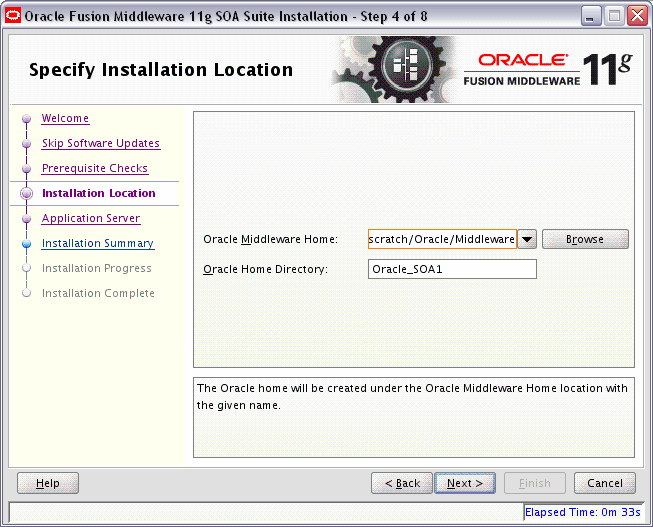Click the Oracle Home Directory field
653x527 pixels.
point(452,269)
